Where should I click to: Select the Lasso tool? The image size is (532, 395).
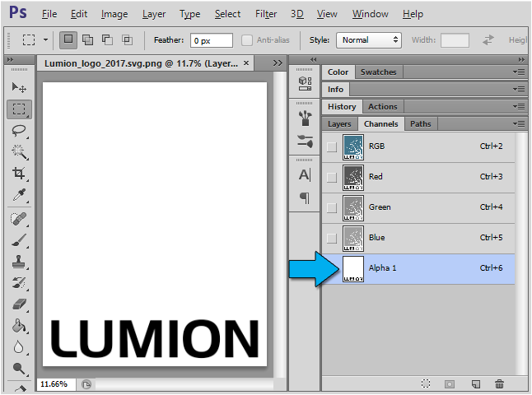point(18,130)
